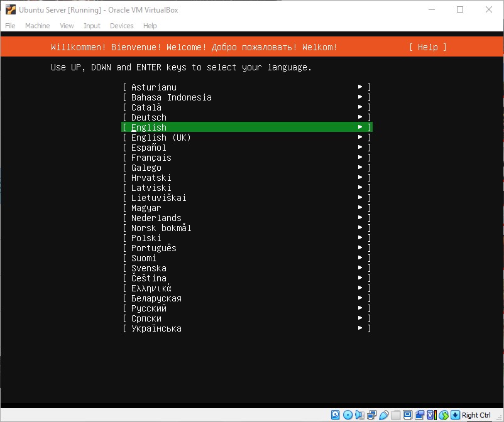
Task: Minimize the VirtualBox window
Action: tap(432, 9)
